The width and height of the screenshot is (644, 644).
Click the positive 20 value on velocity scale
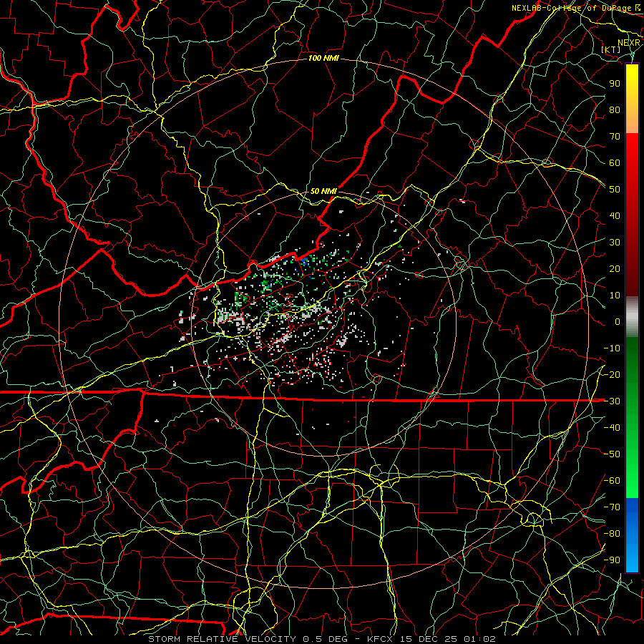click(x=615, y=269)
